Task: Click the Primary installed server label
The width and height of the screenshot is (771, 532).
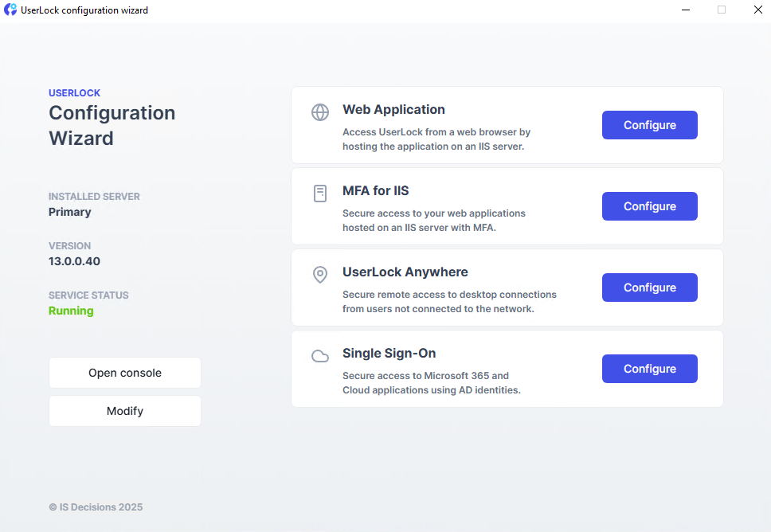Action: point(70,212)
